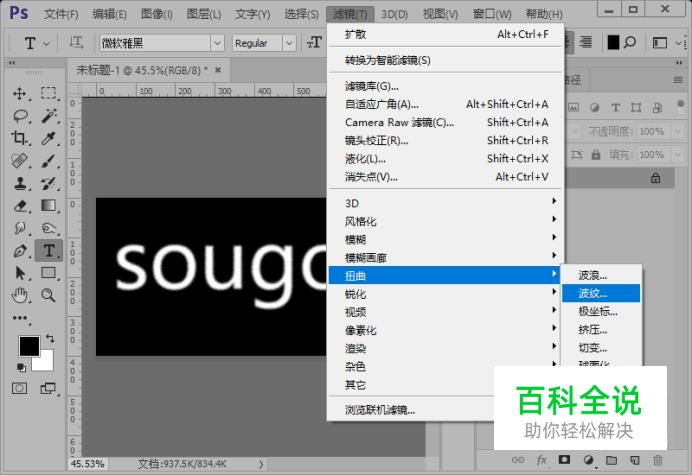Select the Horizontal Type tool

click(49, 251)
